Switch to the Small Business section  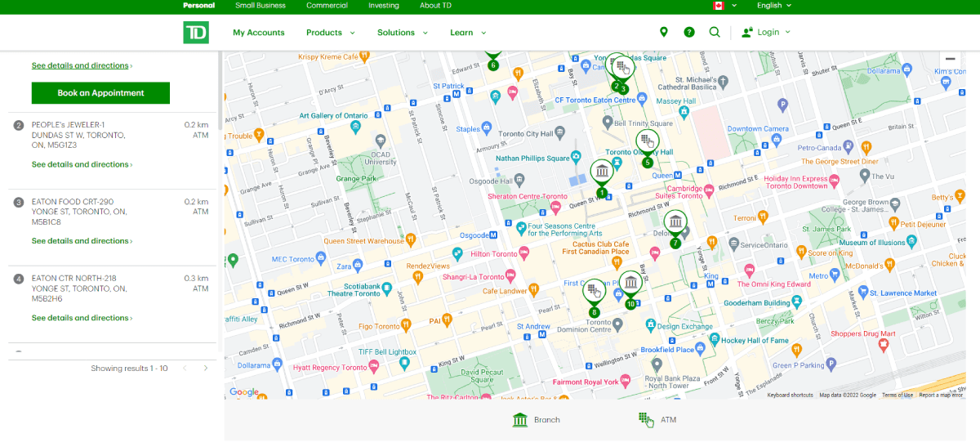[261, 6]
